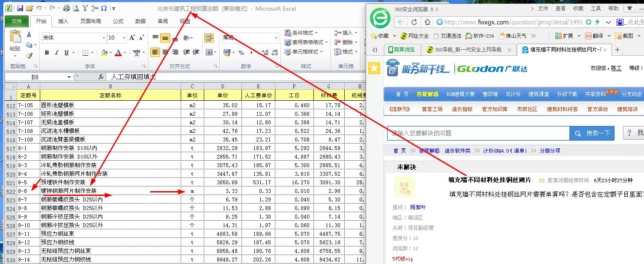Toggle Underline formatting
This screenshot has width=644, height=264.
tap(66, 52)
